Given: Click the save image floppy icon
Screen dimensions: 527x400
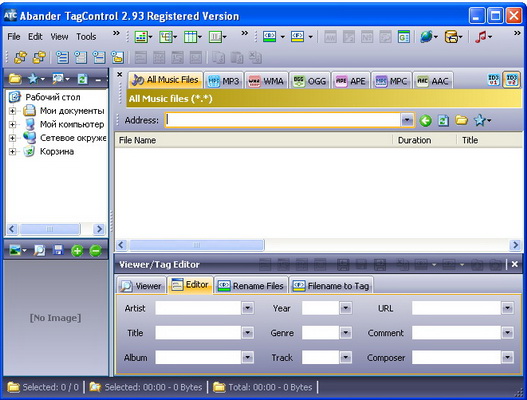Looking at the screenshot, I should (x=58, y=250).
